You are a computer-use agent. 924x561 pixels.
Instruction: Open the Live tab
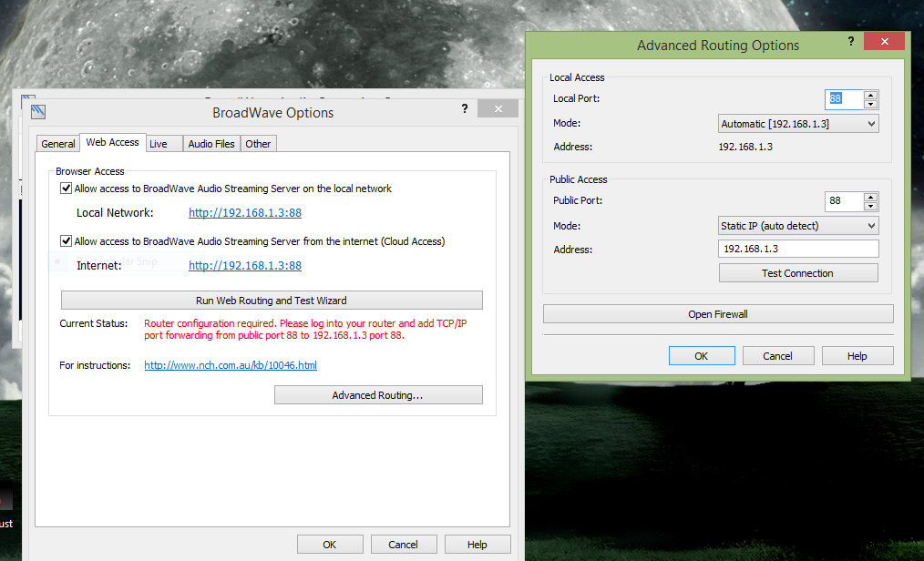[164, 144]
